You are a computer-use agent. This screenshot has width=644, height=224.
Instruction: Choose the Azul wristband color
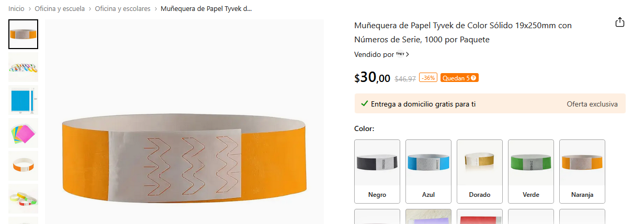click(428, 171)
